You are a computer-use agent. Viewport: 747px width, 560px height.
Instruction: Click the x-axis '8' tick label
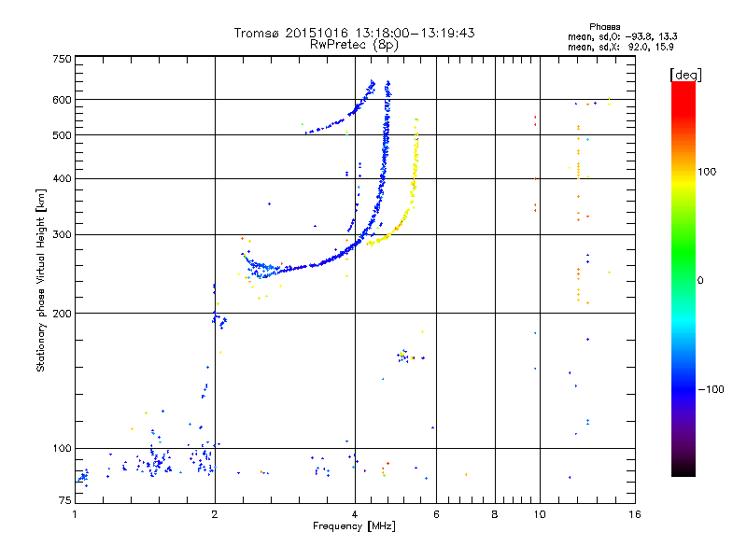point(495,515)
